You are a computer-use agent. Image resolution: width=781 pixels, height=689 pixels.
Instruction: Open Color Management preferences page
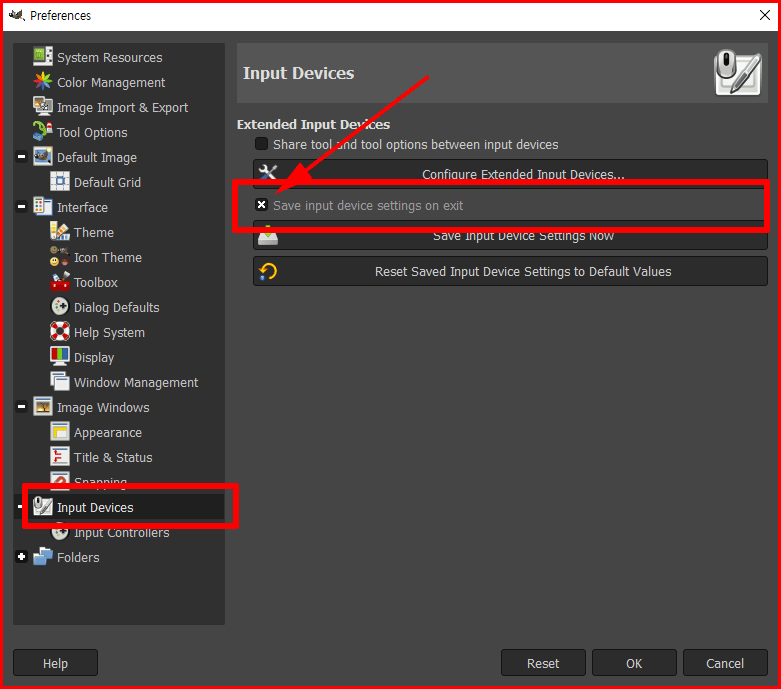[x=111, y=83]
